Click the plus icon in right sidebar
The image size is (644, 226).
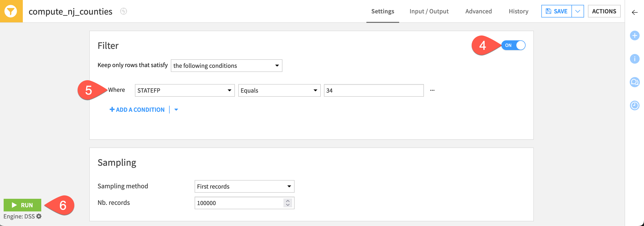click(x=635, y=35)
